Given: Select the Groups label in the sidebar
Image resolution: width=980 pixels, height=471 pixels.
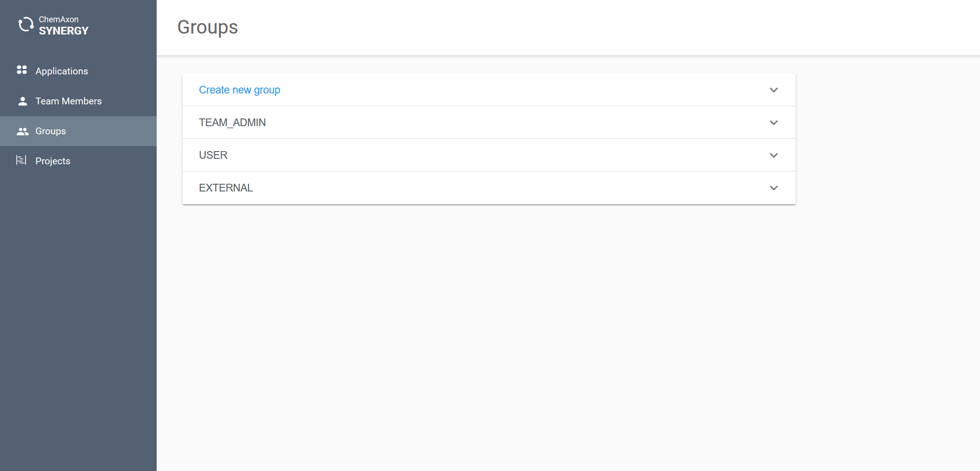Looking at the screenshot, I should coord(50,131).
